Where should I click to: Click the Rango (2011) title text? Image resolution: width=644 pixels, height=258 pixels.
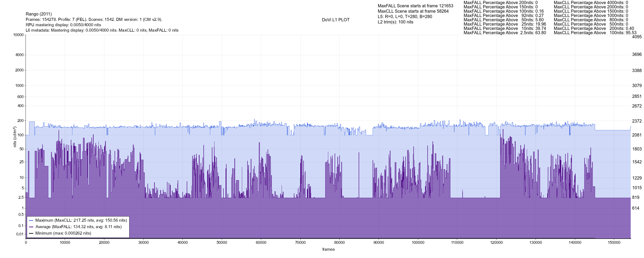point(39,14)
